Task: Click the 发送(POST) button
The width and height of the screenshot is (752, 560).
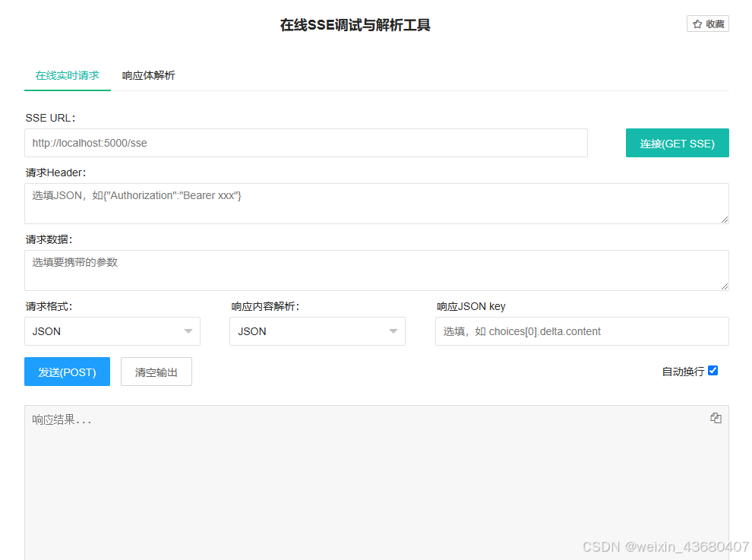Action: pyautogui.click(x=67, y=372)
